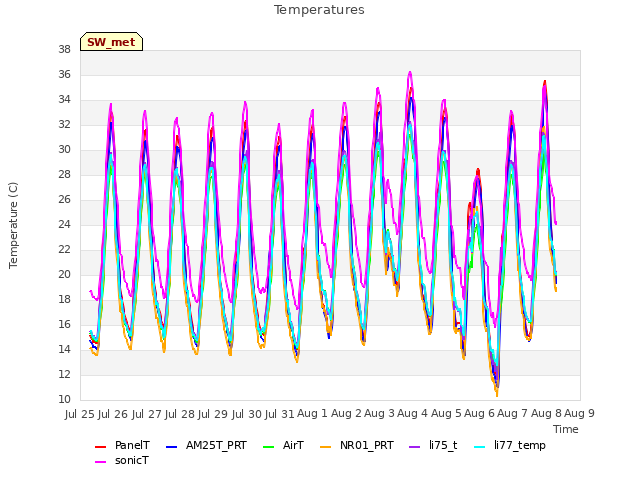Click the Jul 28 x-axis tick label
Screen dimensions: 640x480
tap(180, 414)
